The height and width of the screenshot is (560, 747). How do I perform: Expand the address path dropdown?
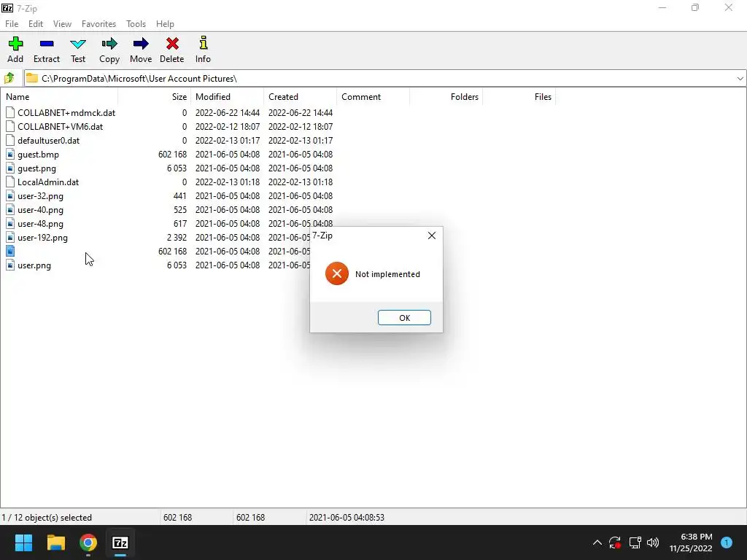point(740,79)
